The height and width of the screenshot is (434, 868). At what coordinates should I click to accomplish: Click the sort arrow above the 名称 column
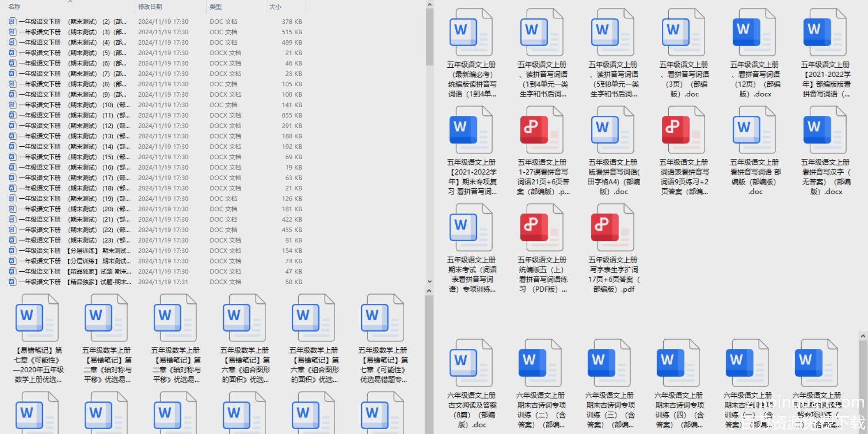tap(70, 2)
